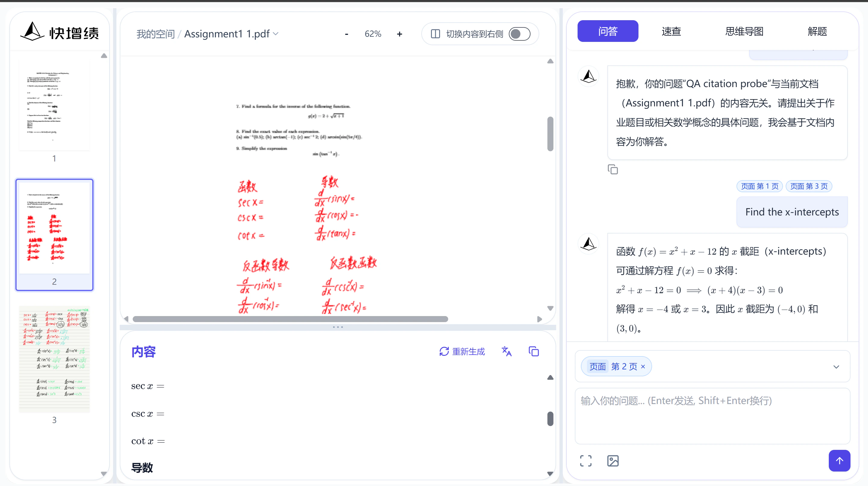Click content panel scrollbar thumb
The image size is (868, 486).
(x=550, y=419)
